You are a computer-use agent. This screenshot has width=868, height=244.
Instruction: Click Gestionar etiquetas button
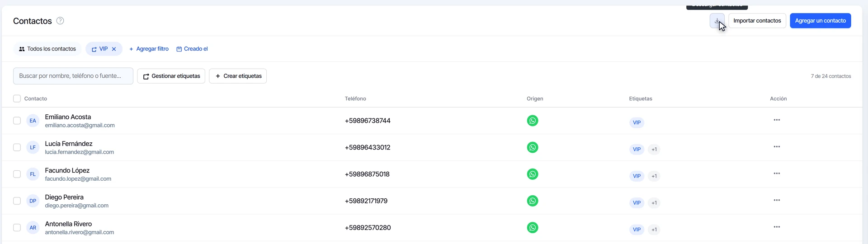click(x=171, y=76)
